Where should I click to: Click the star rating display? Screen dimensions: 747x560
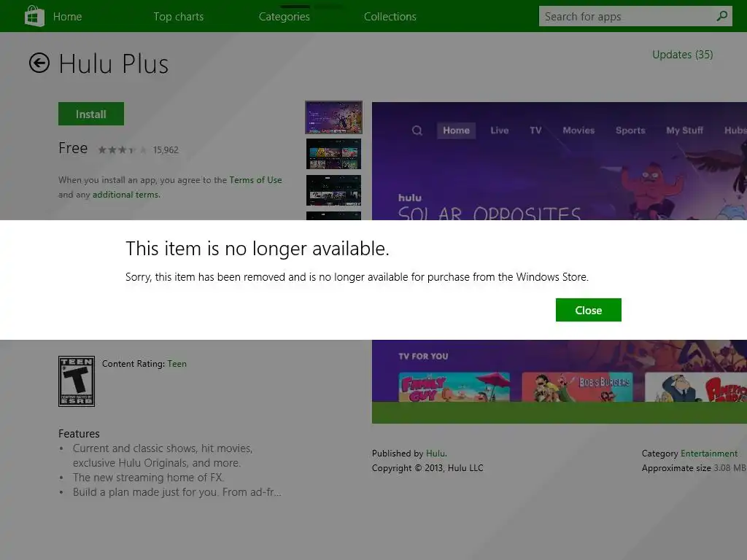tap(122, 150)
